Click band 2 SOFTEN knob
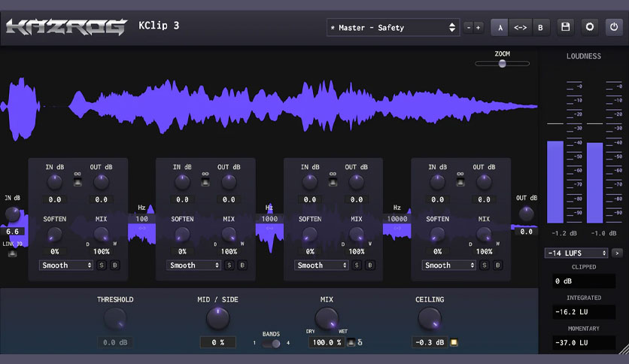Viewport: 629px width, 364px height. [182, 234]
